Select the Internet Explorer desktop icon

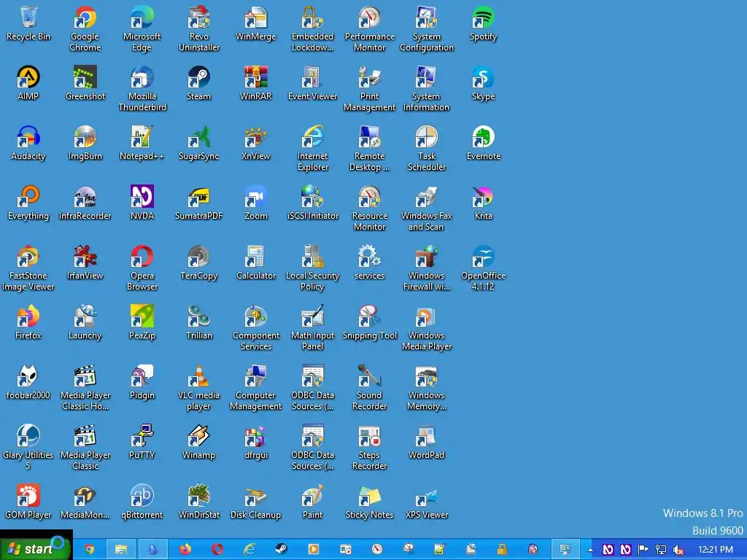tap(312, 149)
